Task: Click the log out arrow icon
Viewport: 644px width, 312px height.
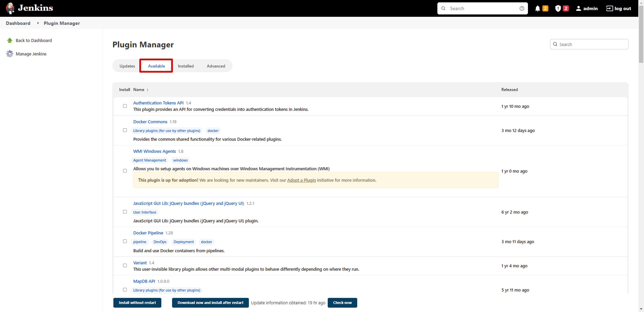Action: coord(609,9)
